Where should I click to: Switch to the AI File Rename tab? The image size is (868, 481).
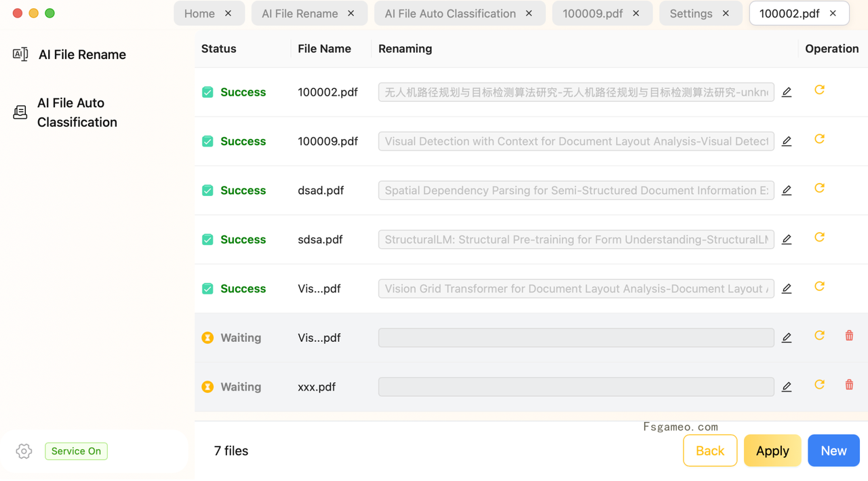(300, 14)
